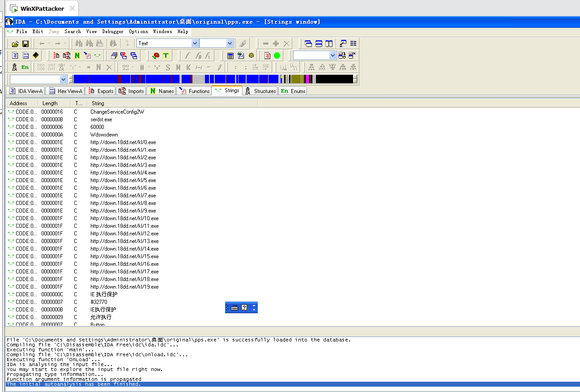Click the blue overlapping windows selectors icon
Screen dimensions: 580x392
point(134,55)
